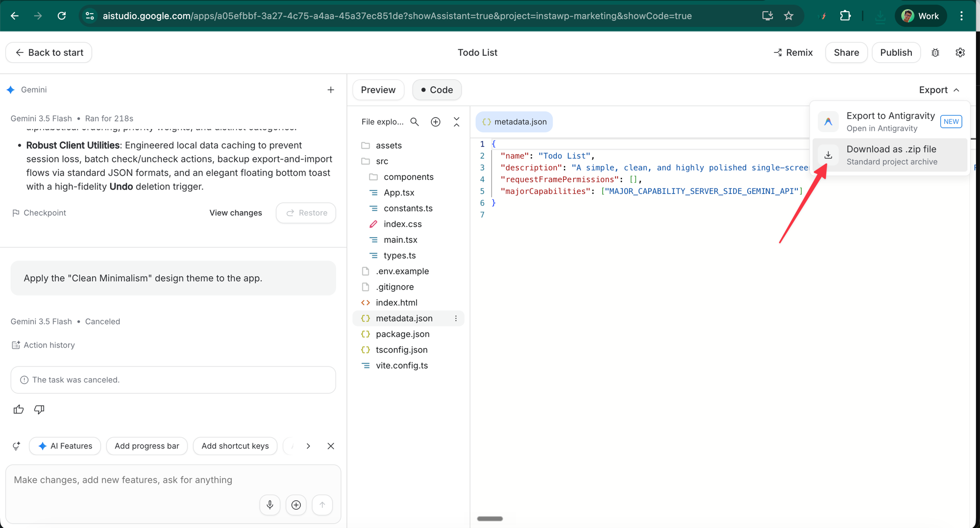The width and height of the screenshot is (980, 528).
Task: Choose Export to Antigravity option
Action: (889, 121)
